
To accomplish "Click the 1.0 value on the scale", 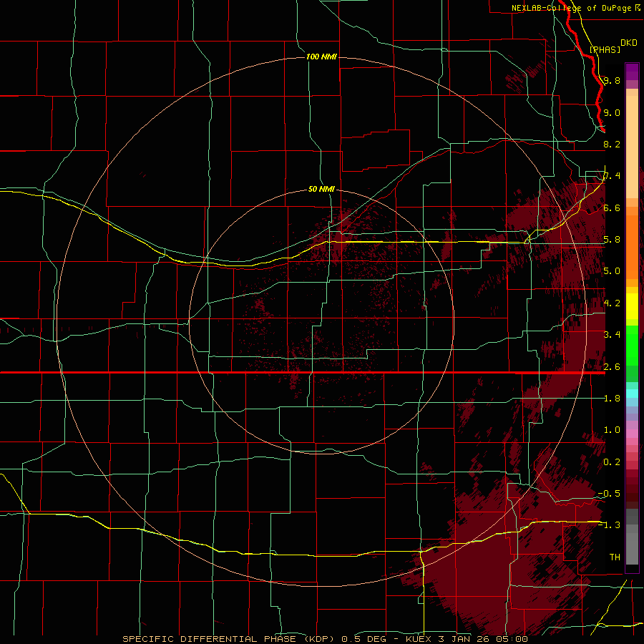I will coord(612,430).
